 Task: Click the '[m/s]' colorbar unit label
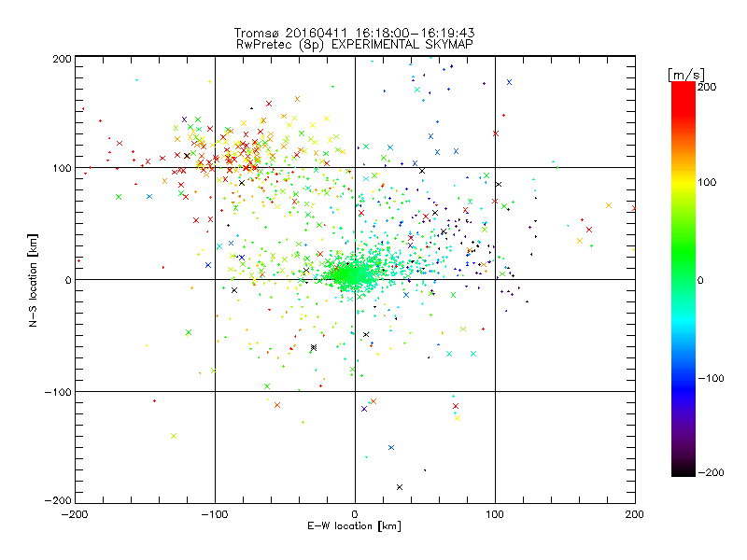coord(686,75)
